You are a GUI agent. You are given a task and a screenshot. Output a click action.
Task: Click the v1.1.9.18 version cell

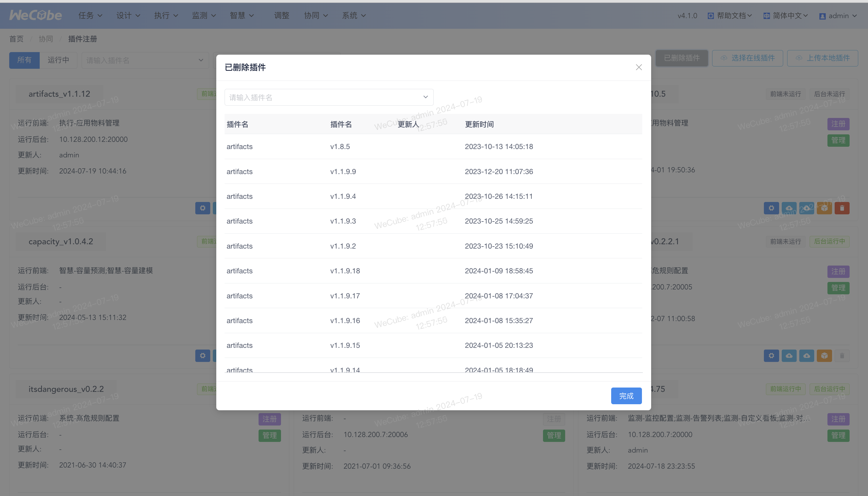point(345,271)
